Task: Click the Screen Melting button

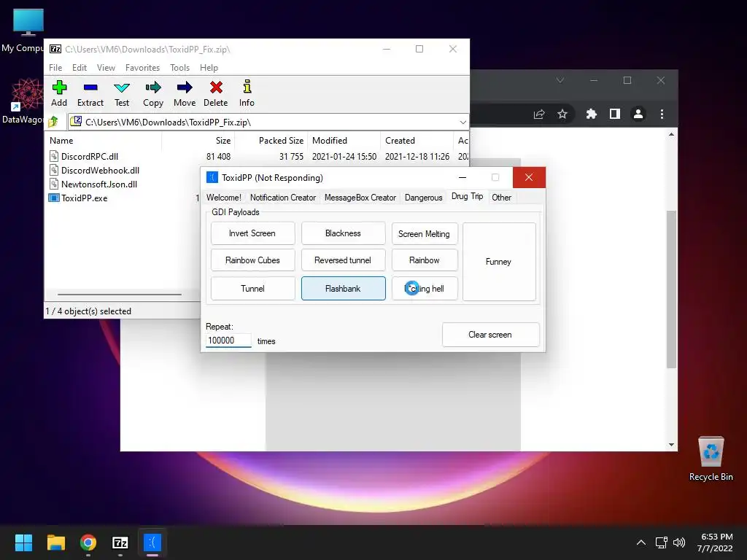Action: [x=425, y=234]
